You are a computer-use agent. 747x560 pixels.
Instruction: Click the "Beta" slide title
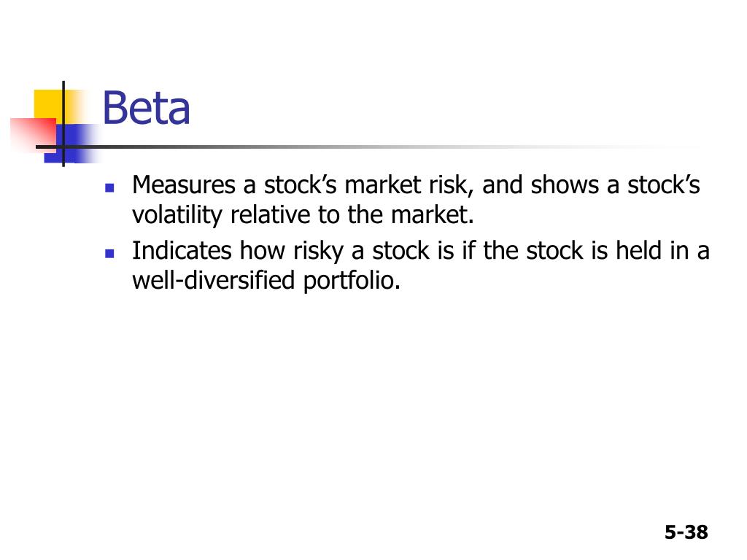pos(146,109)
